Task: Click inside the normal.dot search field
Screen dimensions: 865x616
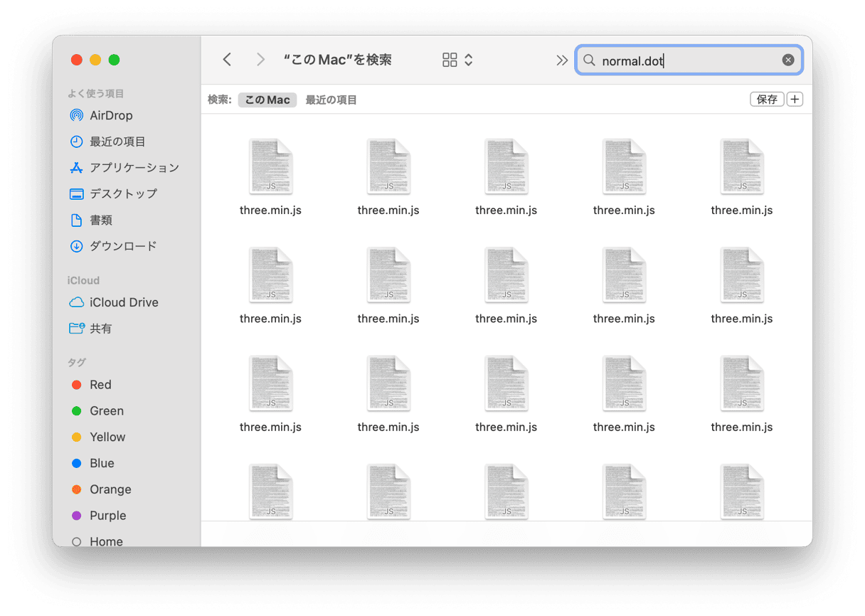Action: click(683, 60)
